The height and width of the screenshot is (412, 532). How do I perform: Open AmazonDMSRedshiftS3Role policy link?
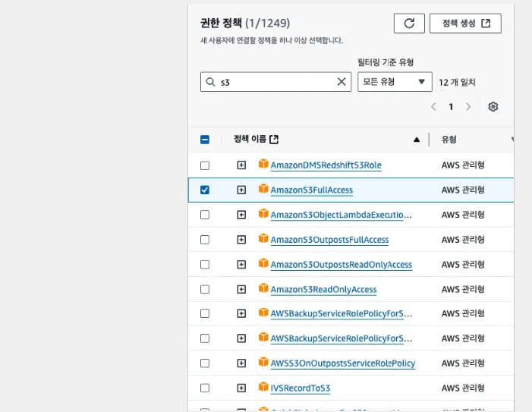point(326,165)
